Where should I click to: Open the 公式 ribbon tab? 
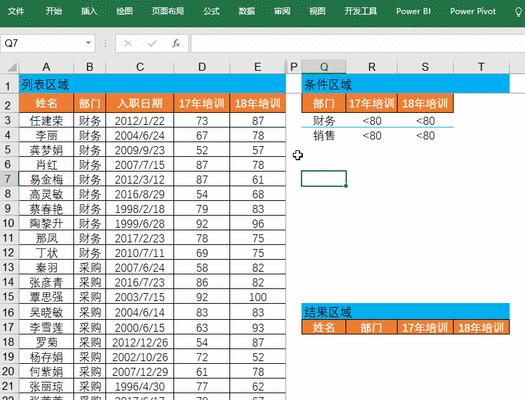pyautogui.click(x=211, y=11)
